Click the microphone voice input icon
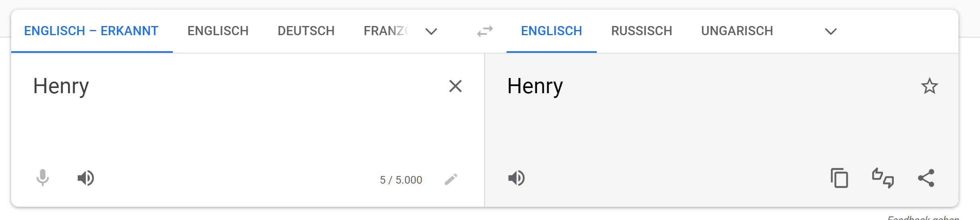Viewport: 980px width, 220px height. coord(43,178)
